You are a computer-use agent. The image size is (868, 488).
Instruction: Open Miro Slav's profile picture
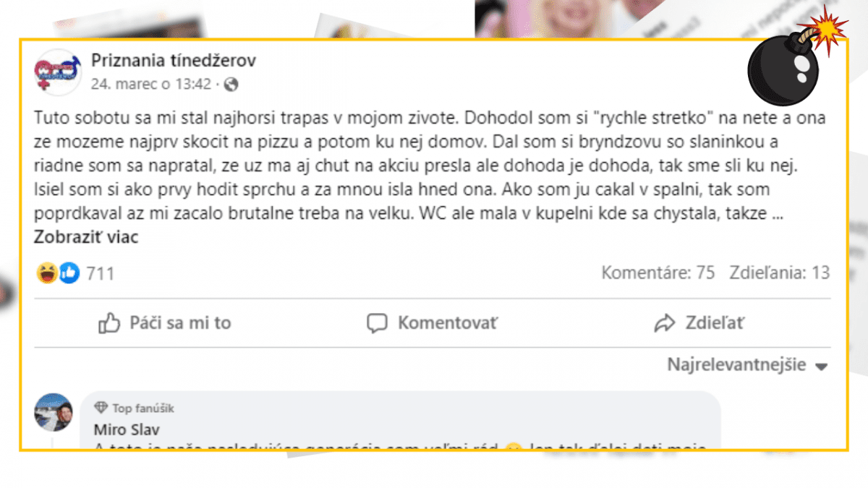point(54,412)
